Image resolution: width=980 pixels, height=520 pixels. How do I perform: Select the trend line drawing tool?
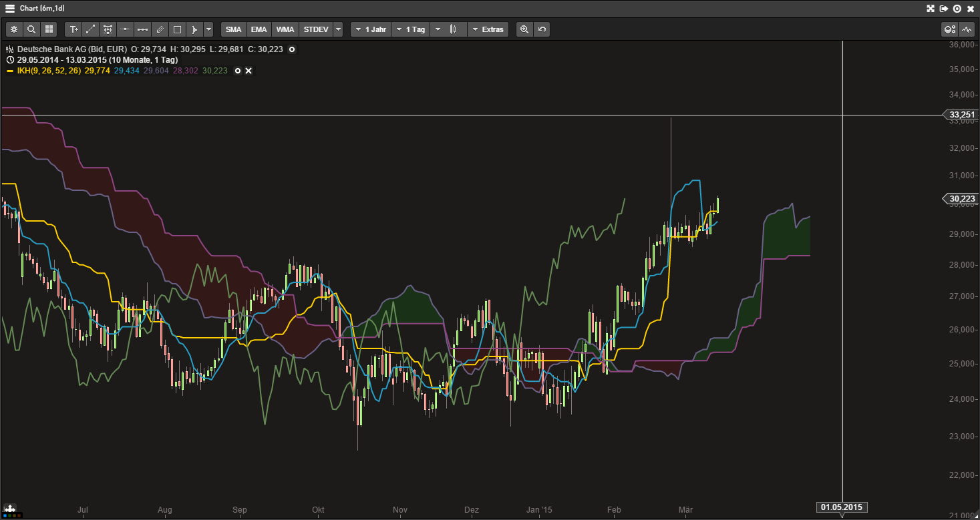pos(91,29)
